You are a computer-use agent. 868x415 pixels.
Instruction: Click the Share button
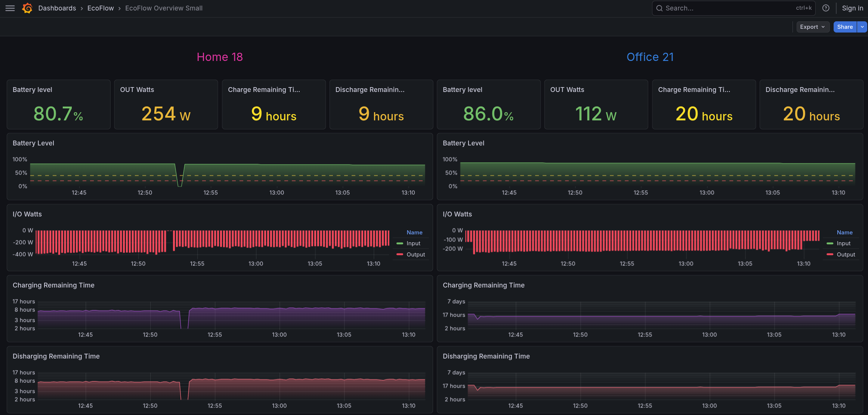click(845, 27)
